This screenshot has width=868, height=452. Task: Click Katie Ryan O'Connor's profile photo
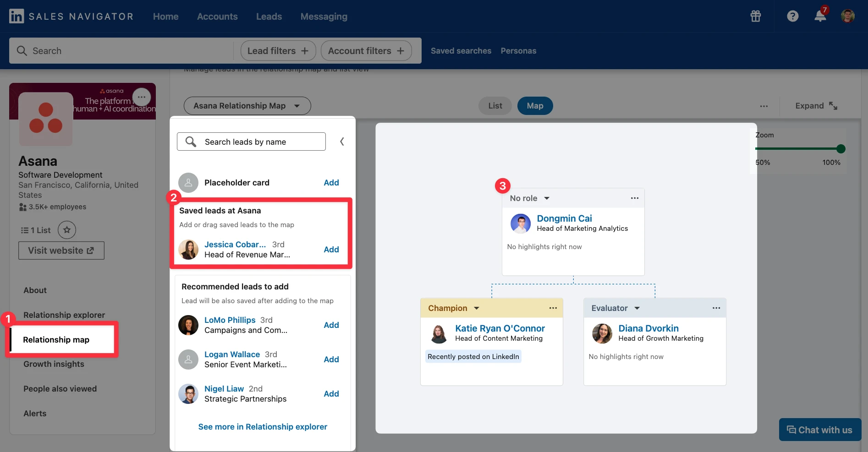439,333
